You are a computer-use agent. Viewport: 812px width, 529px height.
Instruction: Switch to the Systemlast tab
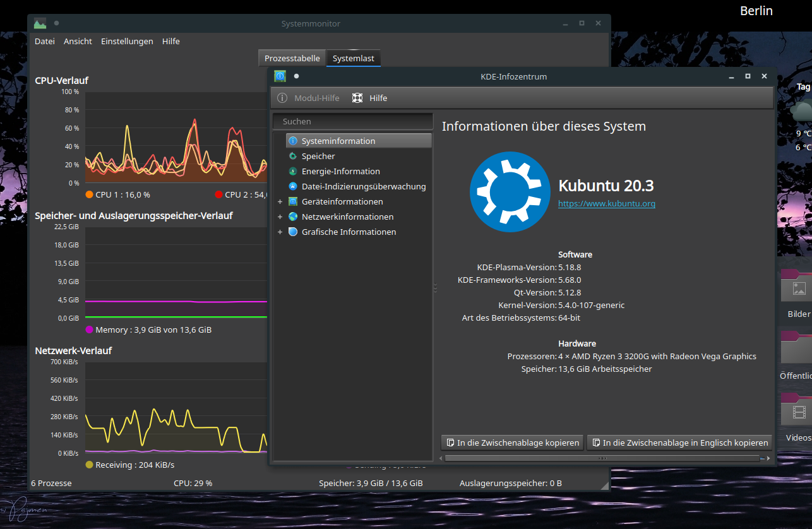(354, 58)
